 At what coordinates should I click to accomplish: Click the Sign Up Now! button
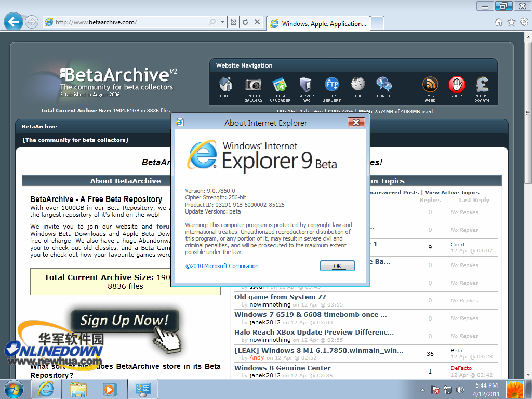pos(125,320)
